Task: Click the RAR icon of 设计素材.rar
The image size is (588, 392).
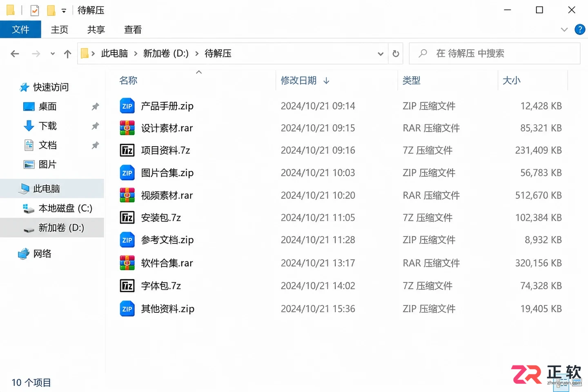Action: coord(127,128)
